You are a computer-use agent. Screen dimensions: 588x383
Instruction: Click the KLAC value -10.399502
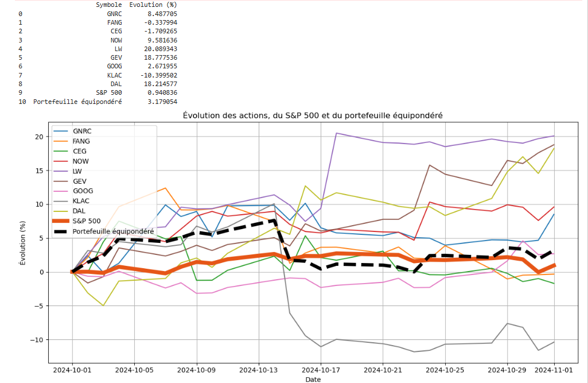159,75
